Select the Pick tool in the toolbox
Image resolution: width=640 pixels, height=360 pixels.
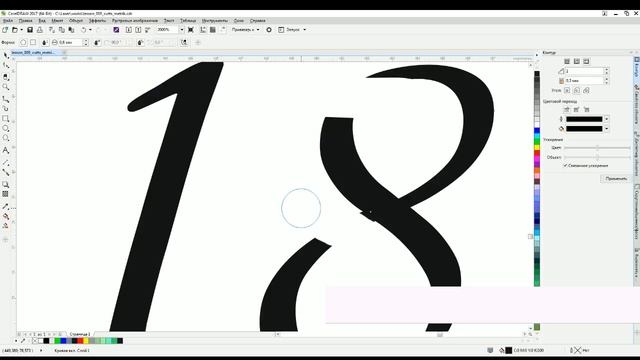pyautogui.click(x=6, y=55)
